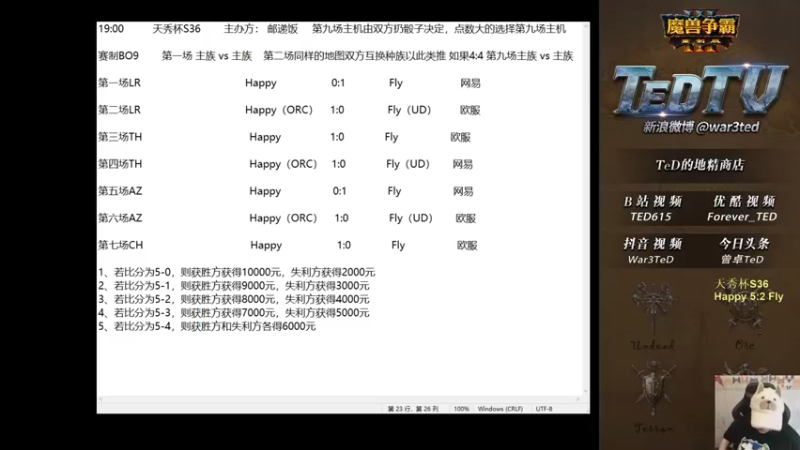Click 网易 in the 第四场TH row
Viewport: 800px width, 450px height.
coord(463,164)
